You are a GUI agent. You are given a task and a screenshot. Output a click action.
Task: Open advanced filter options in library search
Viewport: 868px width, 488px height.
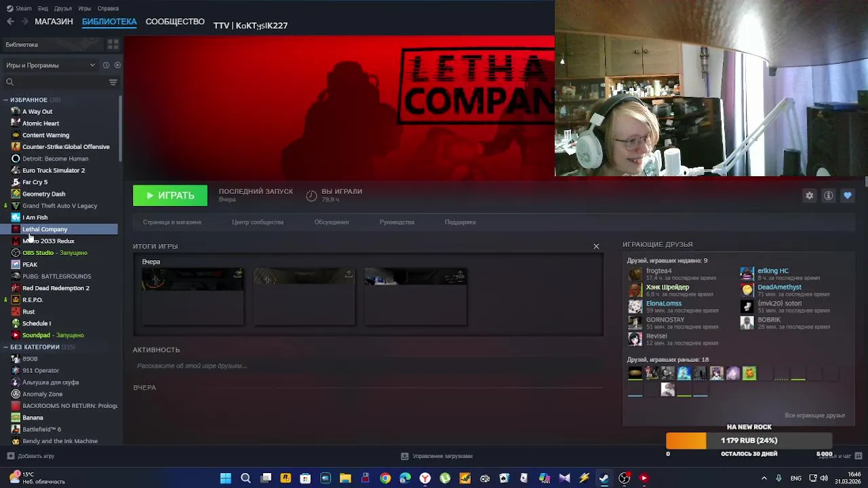(x=113, y=82)
